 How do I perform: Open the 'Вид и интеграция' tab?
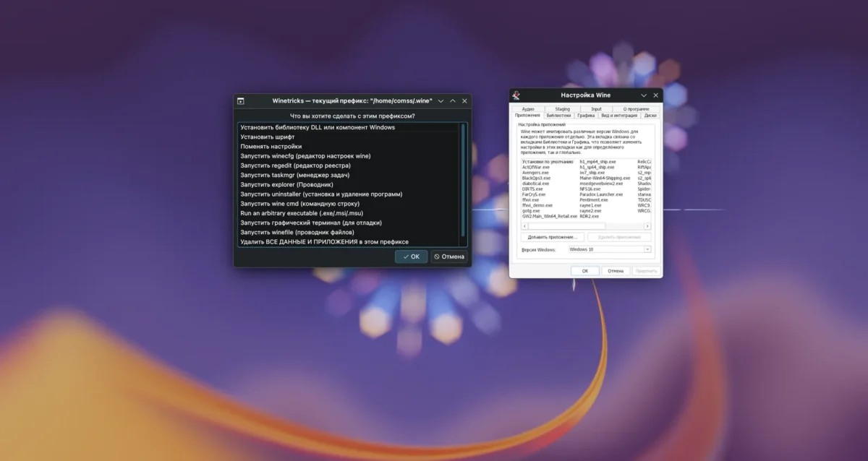click(x=618, y=115)
